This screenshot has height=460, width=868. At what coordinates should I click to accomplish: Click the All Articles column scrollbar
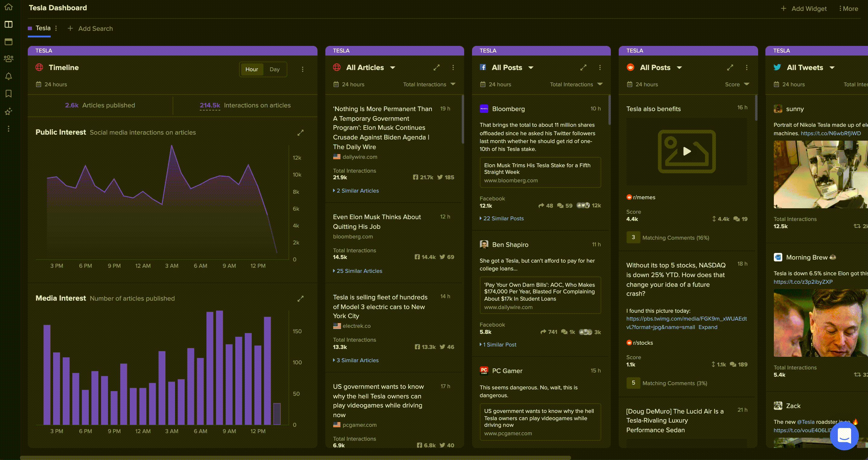pos(462,120)
